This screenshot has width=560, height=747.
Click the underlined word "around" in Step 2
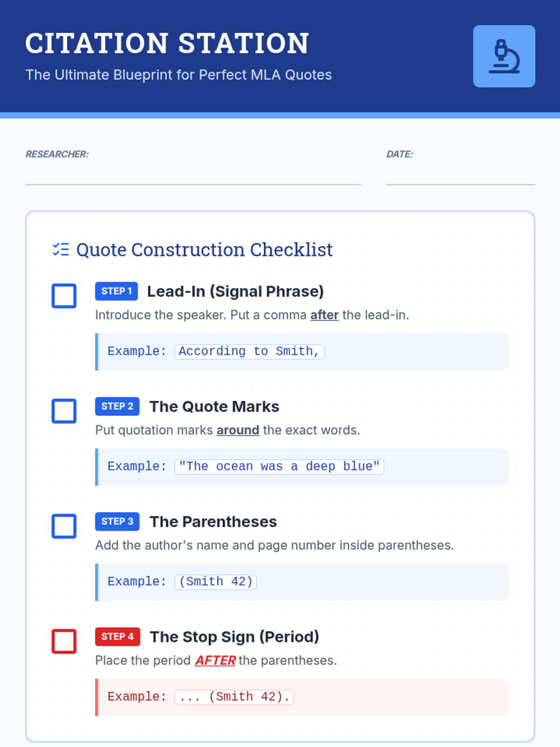click(238, 430)
